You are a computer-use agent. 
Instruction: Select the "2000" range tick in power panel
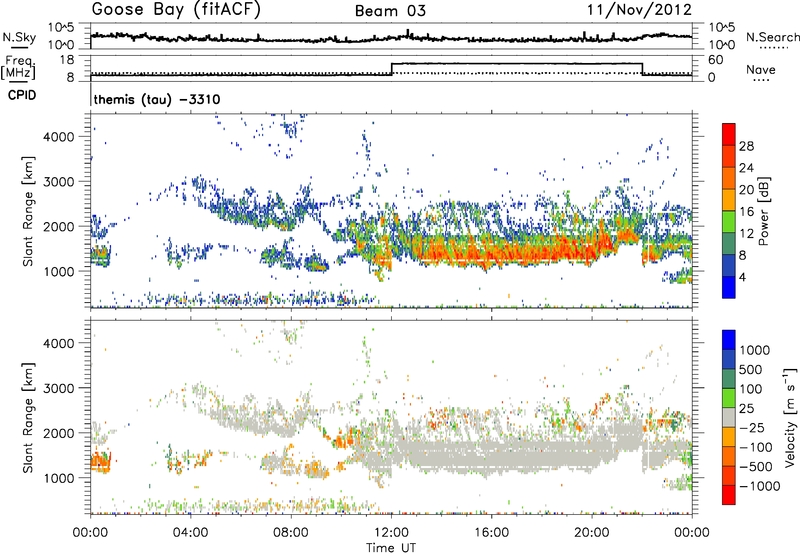coord(59,226)
